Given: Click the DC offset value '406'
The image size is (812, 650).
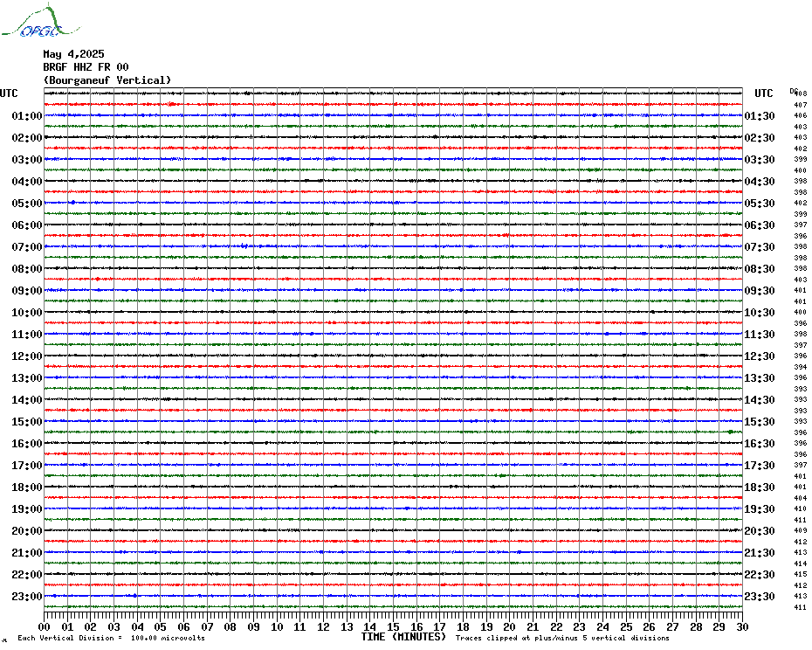Looking at the screenshot, I should click(801, 115).
